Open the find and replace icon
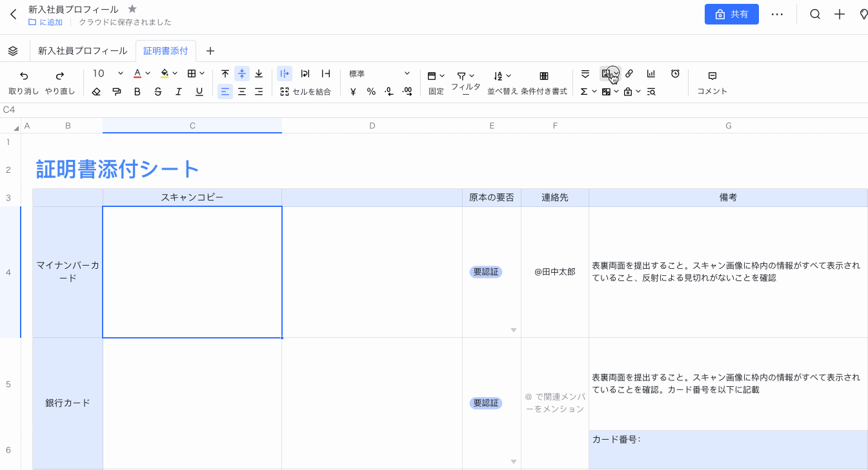Screen dimensions: 868x470 click(x=651, y=92)
